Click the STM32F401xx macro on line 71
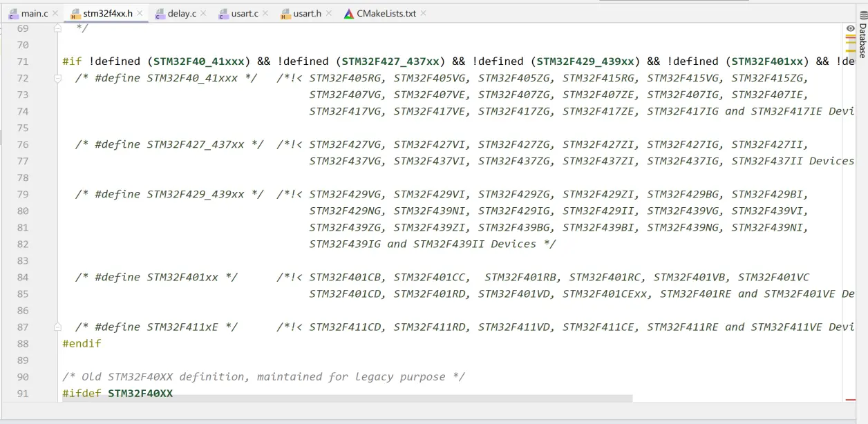 (767, 61)
